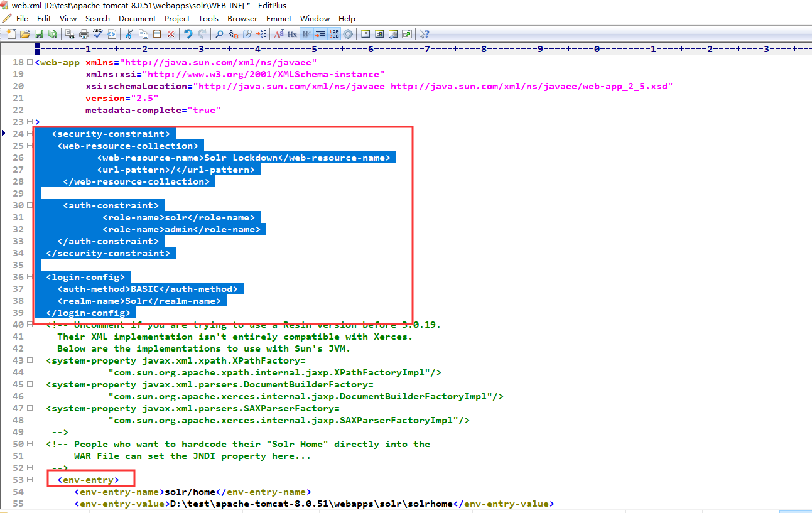Run the ABC spell check

click(x=98, y=34)
